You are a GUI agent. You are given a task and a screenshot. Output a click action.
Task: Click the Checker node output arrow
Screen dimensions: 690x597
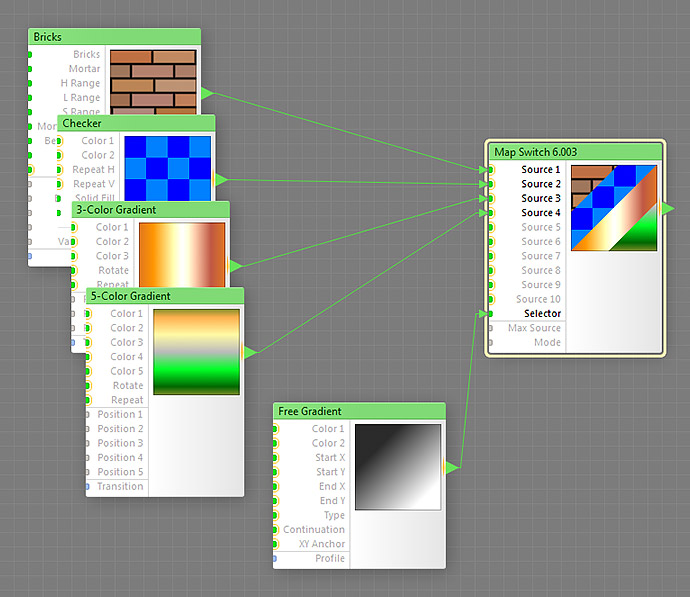221,180
